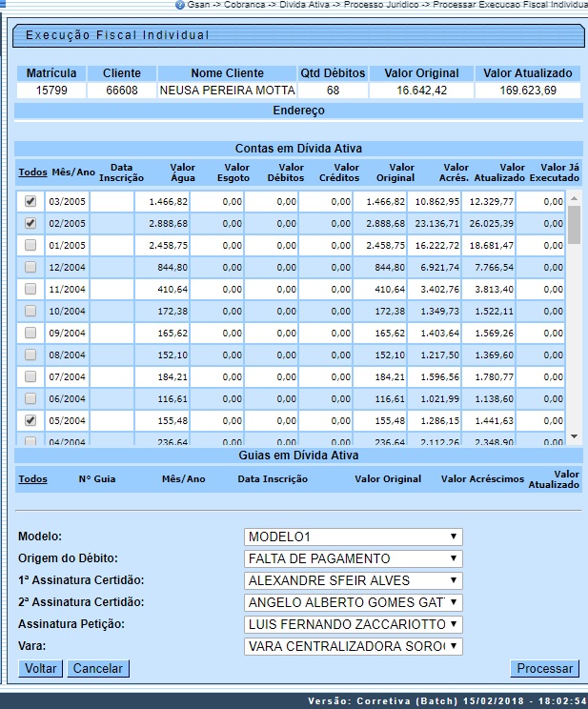Click the Cancelar button

98,669
